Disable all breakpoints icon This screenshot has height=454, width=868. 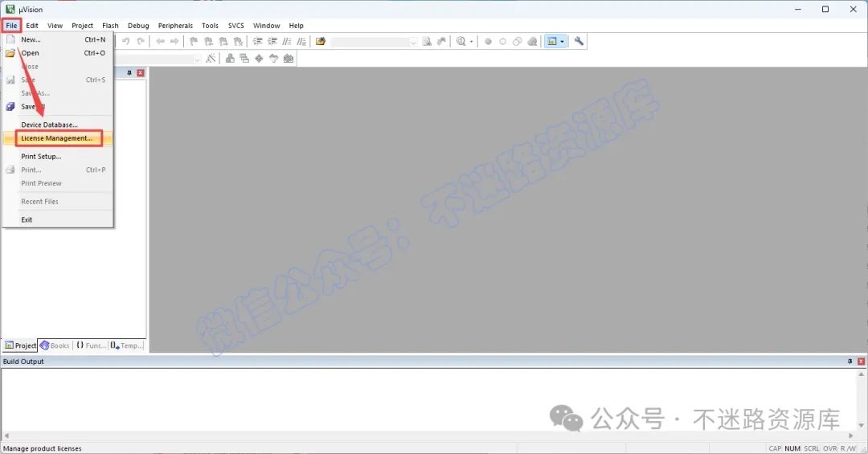pos(517,42)
